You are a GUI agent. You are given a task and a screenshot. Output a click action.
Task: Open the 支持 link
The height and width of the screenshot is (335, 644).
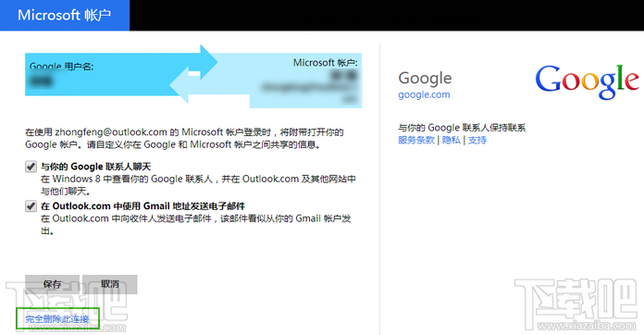click(x=477, y=140)
